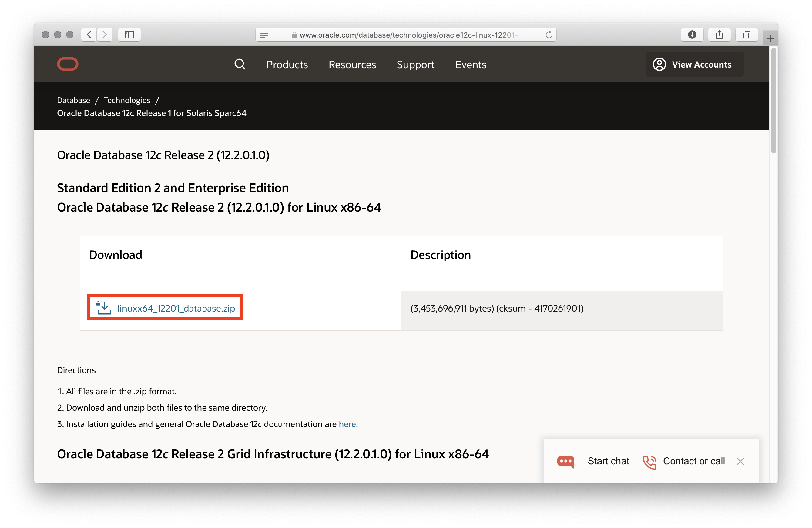812x528 pixels.
Task: Click direction '2. Download and unzip both files'
Action: 162,408
